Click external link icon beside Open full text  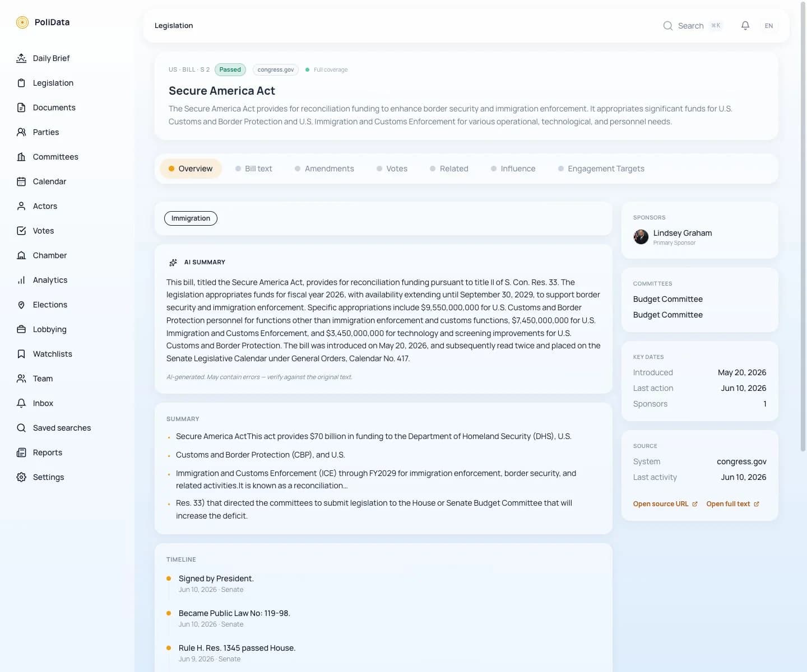click(757, 504)
